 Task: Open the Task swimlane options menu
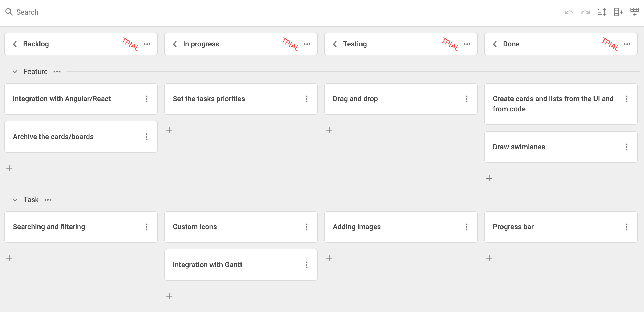[48, 200]
